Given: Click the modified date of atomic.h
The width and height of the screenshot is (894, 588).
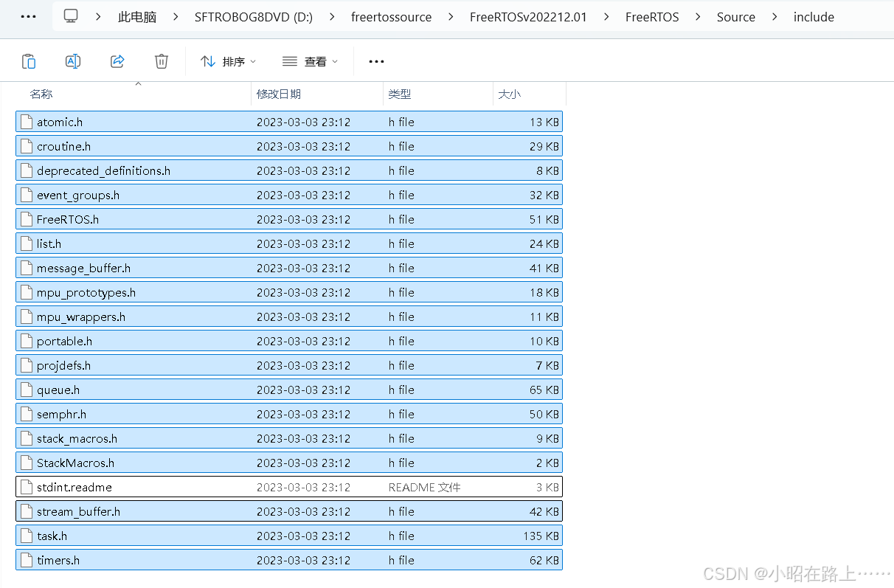Looking at the screenshot, I should (304, 122).
